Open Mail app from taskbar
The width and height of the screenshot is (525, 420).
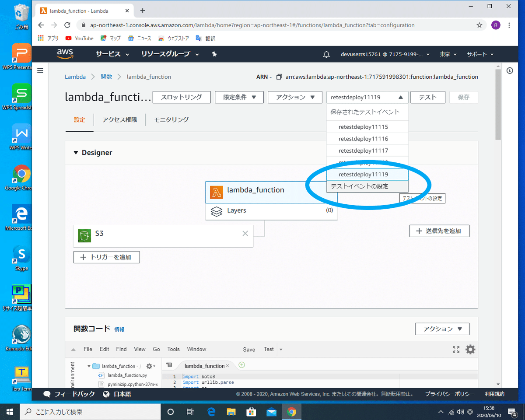(271, 412)
